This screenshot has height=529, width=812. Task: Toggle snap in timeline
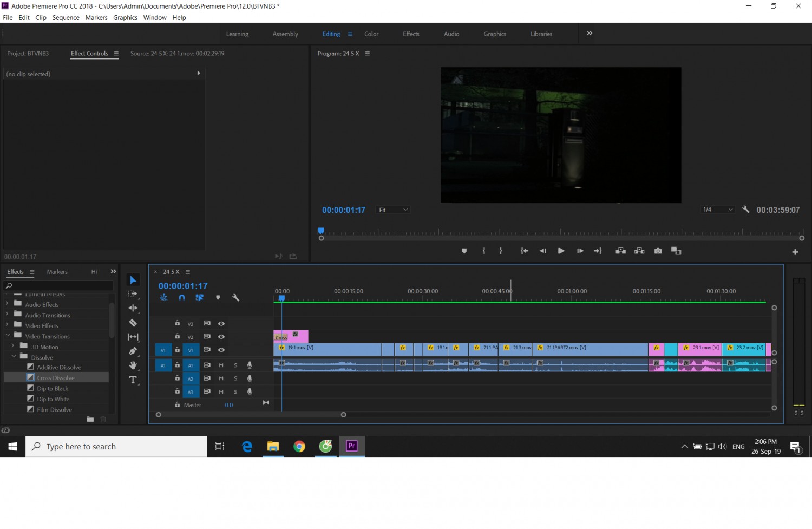click(x=182, y=297)
